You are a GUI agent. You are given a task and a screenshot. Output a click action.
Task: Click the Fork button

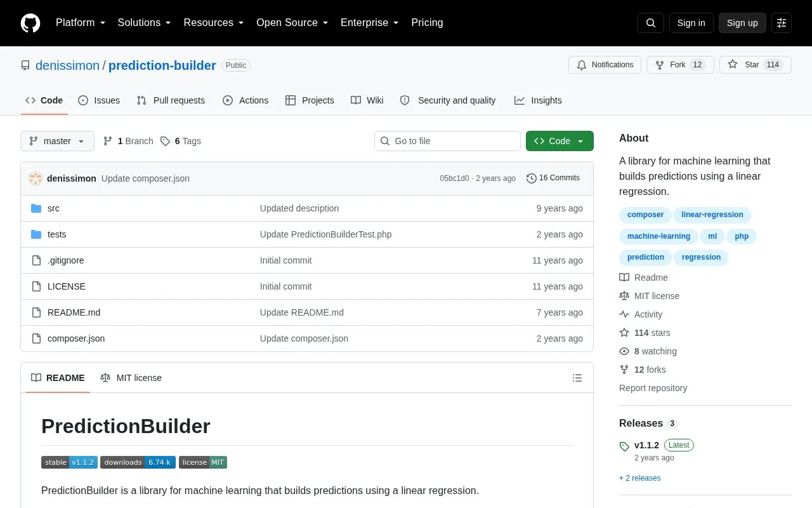tap(680, 65)
